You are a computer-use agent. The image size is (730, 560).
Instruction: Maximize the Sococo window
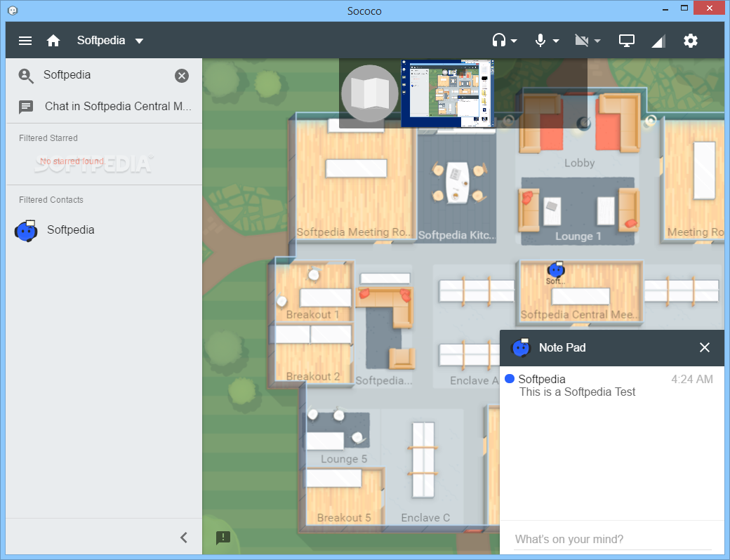[684, 8]
